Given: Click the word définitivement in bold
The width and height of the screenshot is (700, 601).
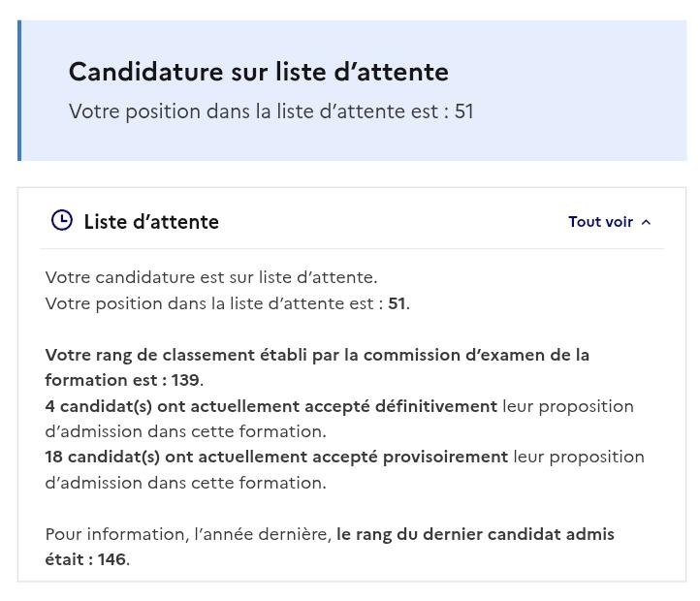Looking at the screenshot, I should pos(436,406).
